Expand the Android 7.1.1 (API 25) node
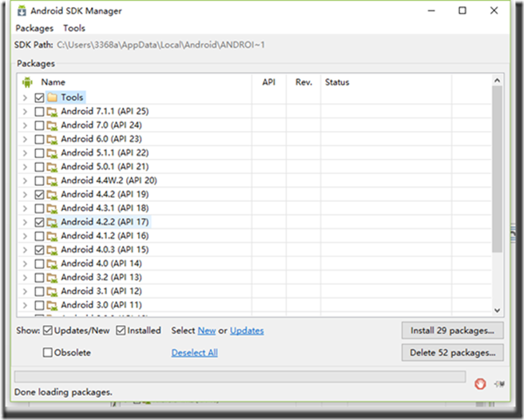Image resolution: width=524 pixels, height=420 pixels. [25, 112]
